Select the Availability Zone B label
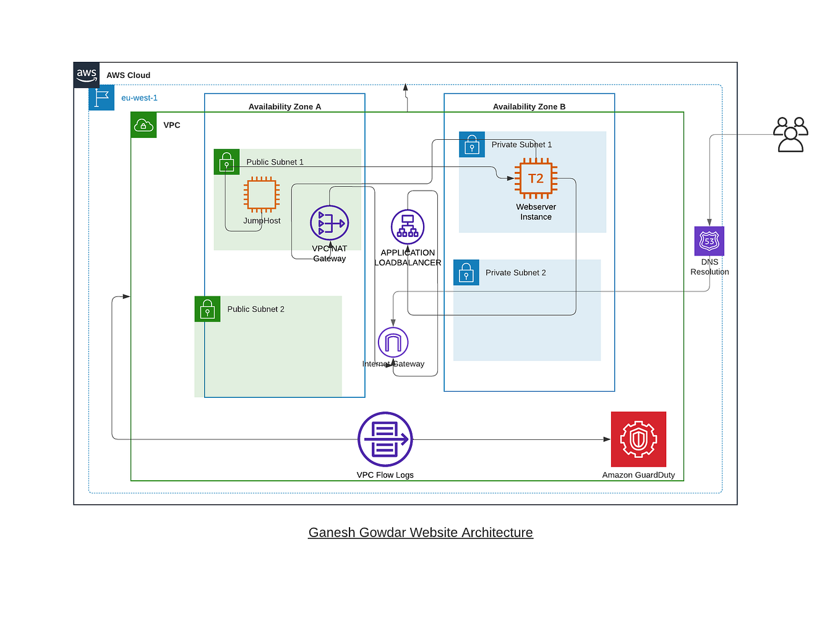This screenshot has width=840, height=620. pyautogui.click(x=529, y=106)
